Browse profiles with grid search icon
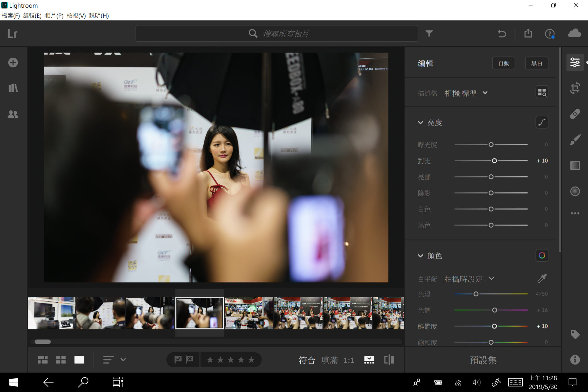This screenshot has width=588, height=392. coord(542,92)
